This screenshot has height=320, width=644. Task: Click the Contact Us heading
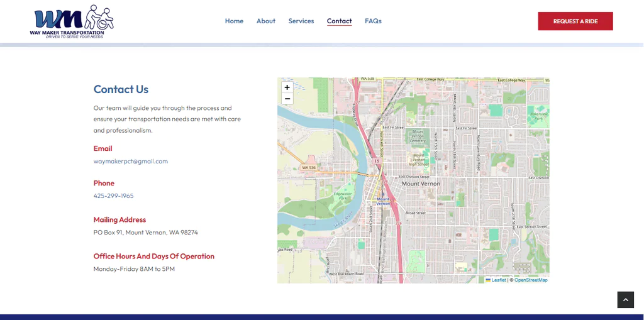121,89
